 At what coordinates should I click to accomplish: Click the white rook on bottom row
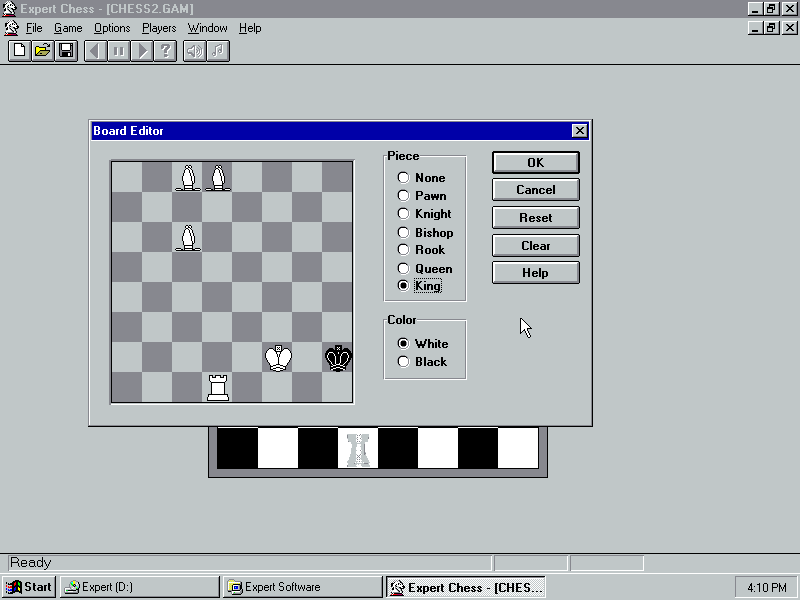coord(218,388)
